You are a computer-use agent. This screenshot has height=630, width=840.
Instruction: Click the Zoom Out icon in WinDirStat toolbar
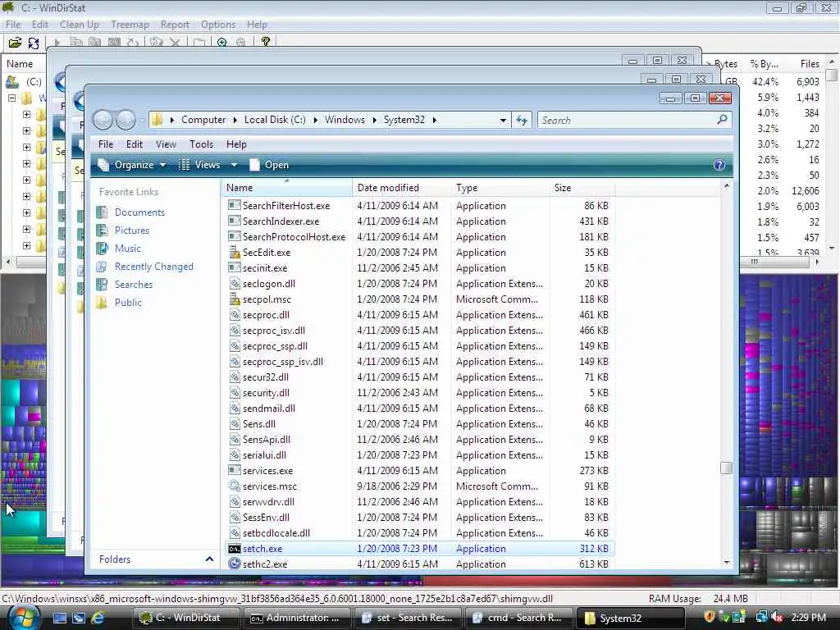pyautogui.click(x=241, y=43)
